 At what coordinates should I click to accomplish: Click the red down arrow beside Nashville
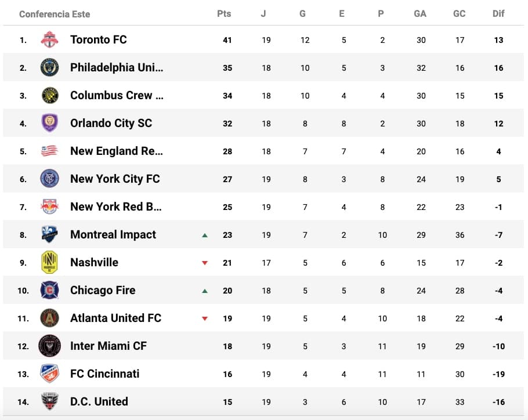205,263
